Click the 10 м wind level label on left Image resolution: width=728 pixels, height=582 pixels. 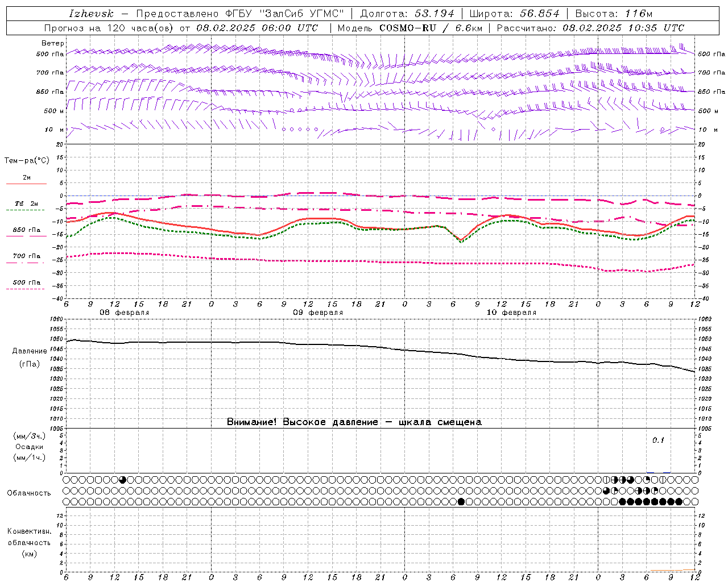click(55, 130)
